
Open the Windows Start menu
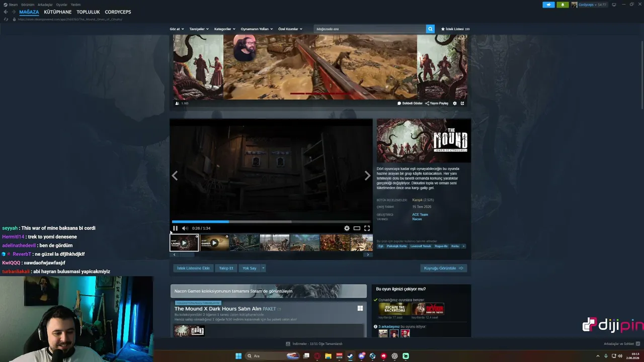point(238,356)
